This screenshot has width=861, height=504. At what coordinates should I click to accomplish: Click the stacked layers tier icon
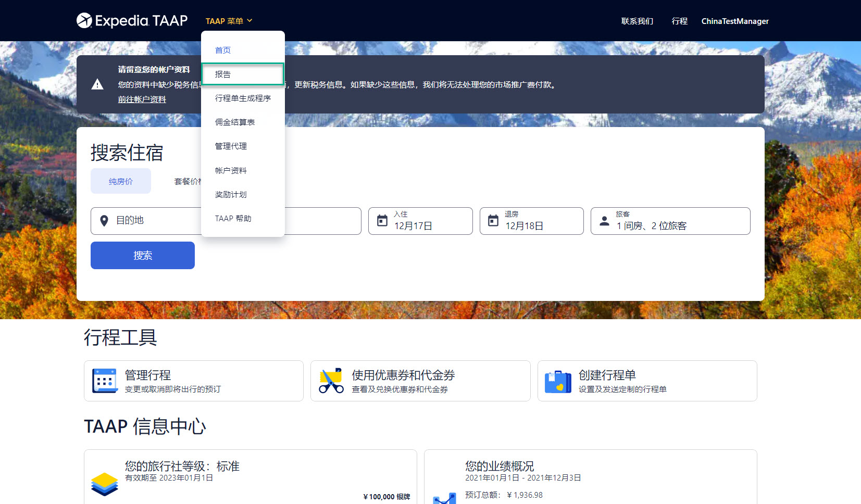[105, 484]
